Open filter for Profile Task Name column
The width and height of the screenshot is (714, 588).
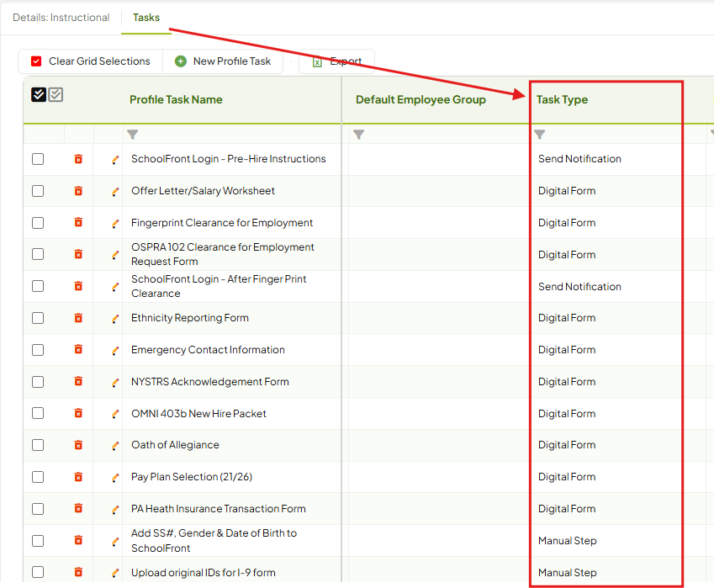(133, 135)
